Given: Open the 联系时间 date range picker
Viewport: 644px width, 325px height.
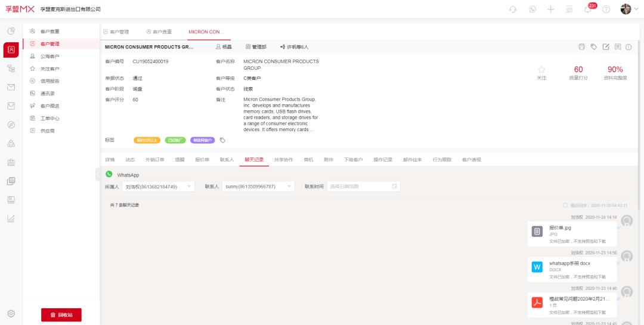Looking at the screenshot, I should 364,187.
